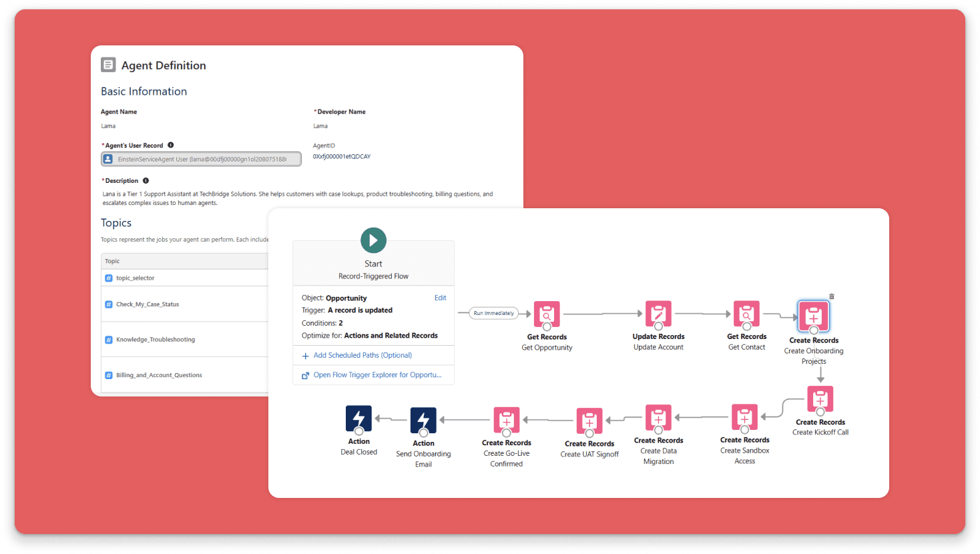This screenshot has width=980, height=554.
Task: Select the Create Data Migration node
Action: tap(658, 417)
